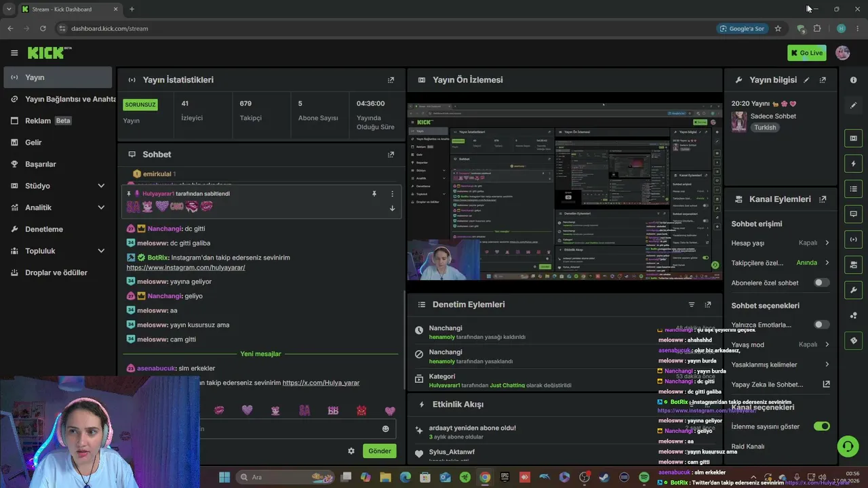Viewport: 868px width, 488px height.
Task: Open Yayın Bağlantısı ve Anahtarı page
Action: (x=58, y=99)
